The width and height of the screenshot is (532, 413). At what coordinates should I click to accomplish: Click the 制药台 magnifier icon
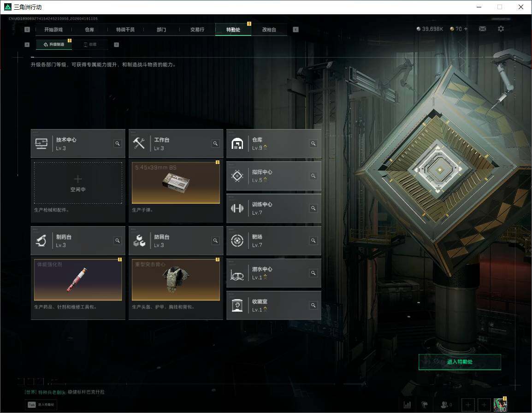coord(118,241)
